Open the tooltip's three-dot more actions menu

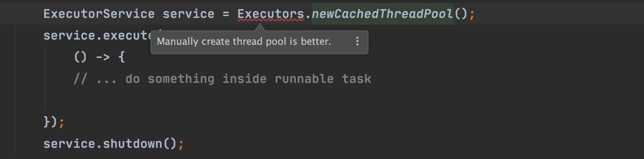pos(357,41)
